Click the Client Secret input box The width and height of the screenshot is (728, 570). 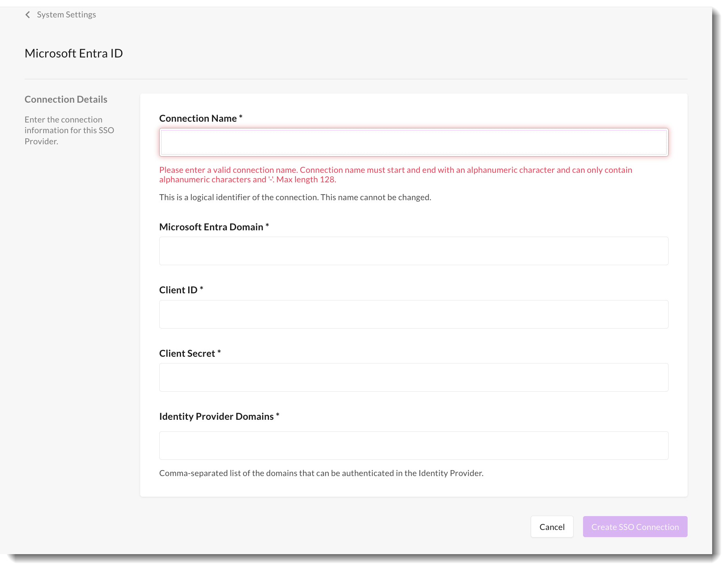pyautogui.click(x=414, y=377)
